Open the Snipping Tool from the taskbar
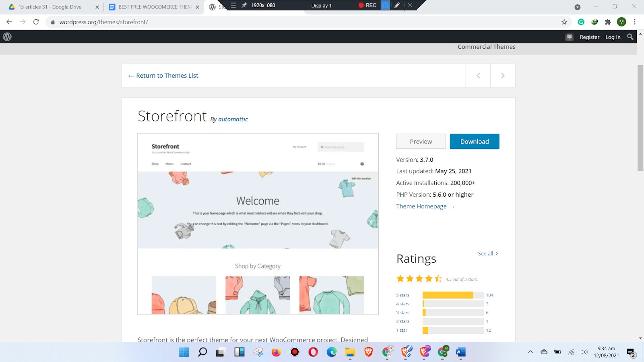The height and width of the screenshot is (362, 644). pos(258,352)
